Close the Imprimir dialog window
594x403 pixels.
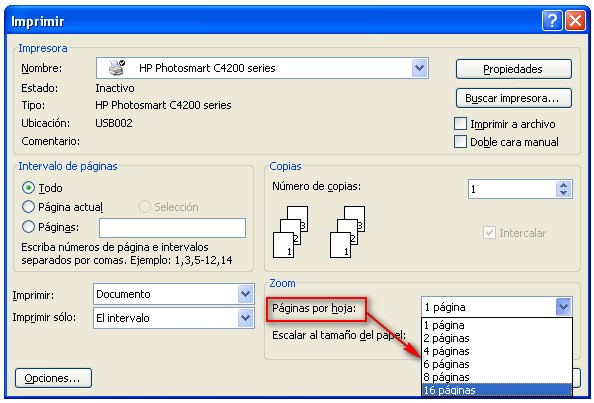point(575,20)
